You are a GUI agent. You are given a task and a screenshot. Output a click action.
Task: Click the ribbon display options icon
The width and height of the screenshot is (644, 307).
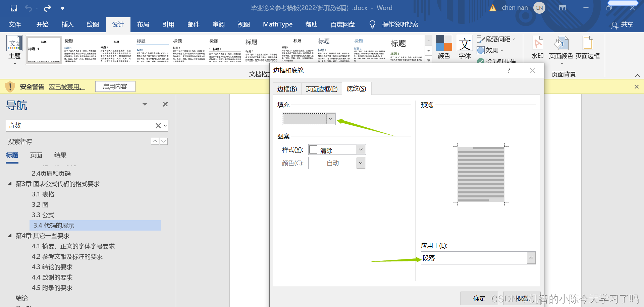(x=562, y=8)
